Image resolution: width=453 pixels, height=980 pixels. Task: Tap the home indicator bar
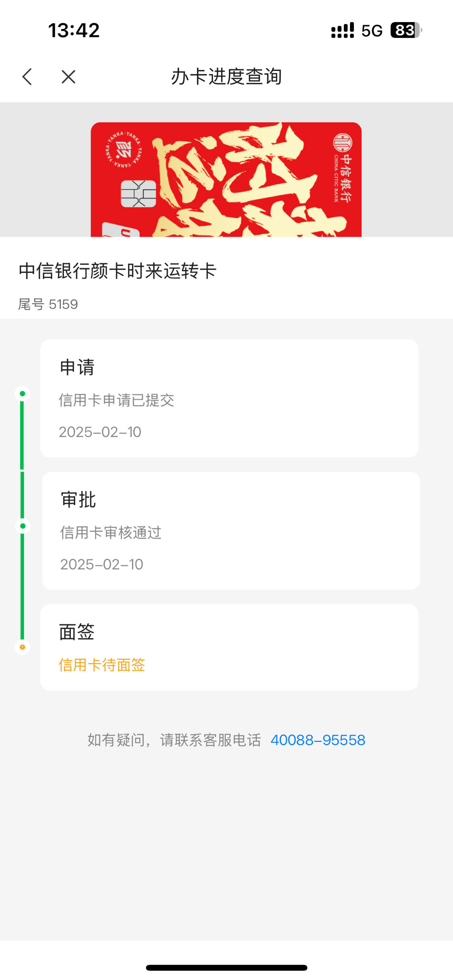tap(227, 968)
